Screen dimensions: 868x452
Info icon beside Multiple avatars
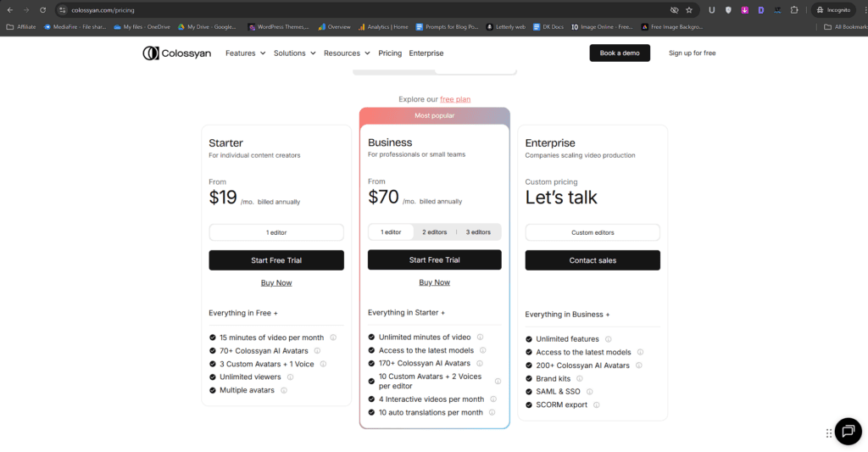point(284,390)
